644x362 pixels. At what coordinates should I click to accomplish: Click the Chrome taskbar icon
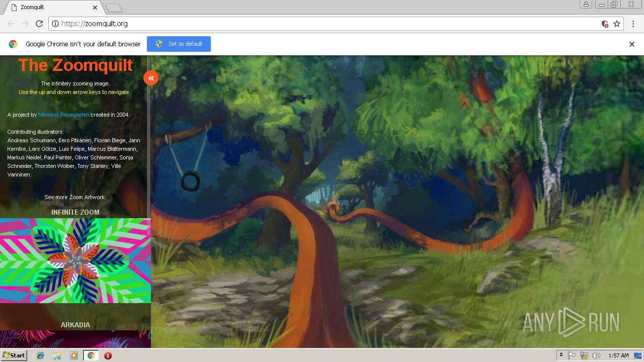(x=91, y=355)
